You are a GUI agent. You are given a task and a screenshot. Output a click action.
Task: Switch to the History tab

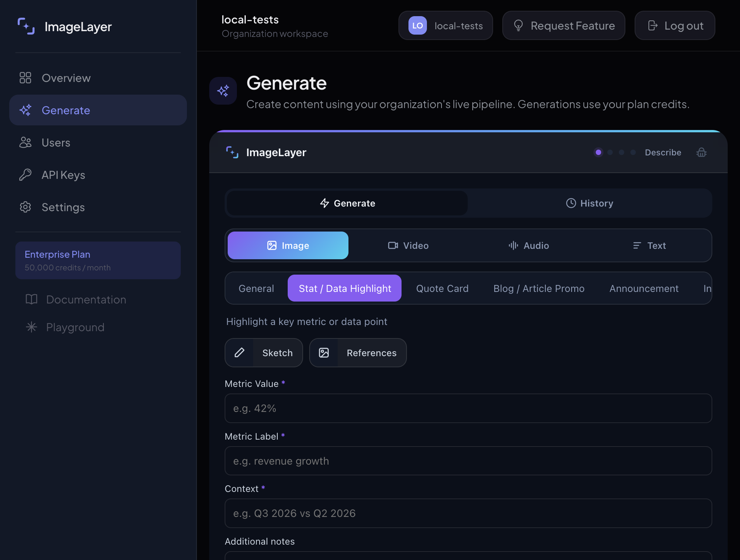click(x=590, y=203)
